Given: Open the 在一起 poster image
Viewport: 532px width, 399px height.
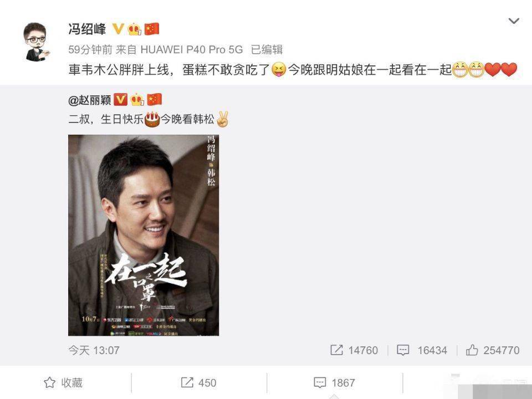Looking at the screenshot, I should click(x=144, y=235).
